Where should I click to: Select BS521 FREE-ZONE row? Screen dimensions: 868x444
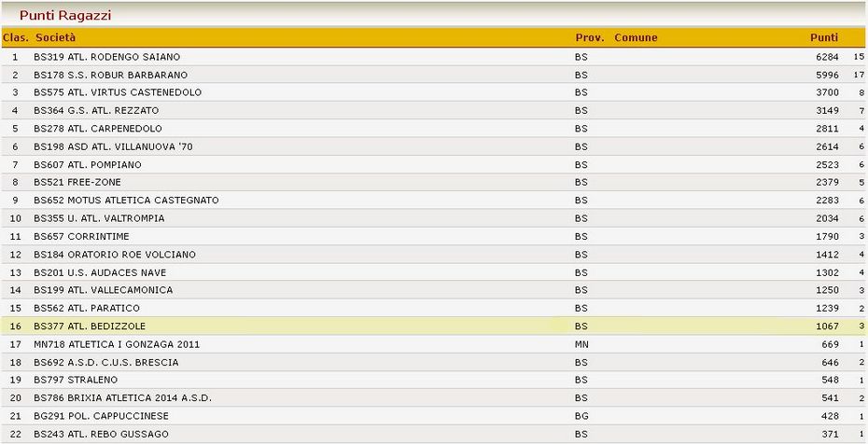(x=434, y=182)
